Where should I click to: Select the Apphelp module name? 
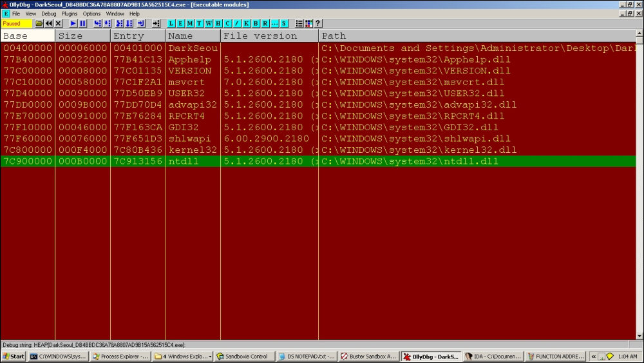pyautogui.click(x=190, y=59)
